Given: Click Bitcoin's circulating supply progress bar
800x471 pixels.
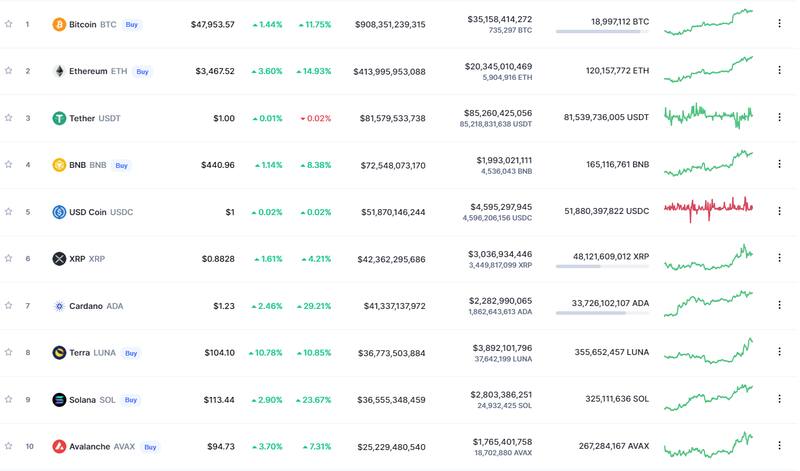Looking at the screenshot, I should point(602,31).
